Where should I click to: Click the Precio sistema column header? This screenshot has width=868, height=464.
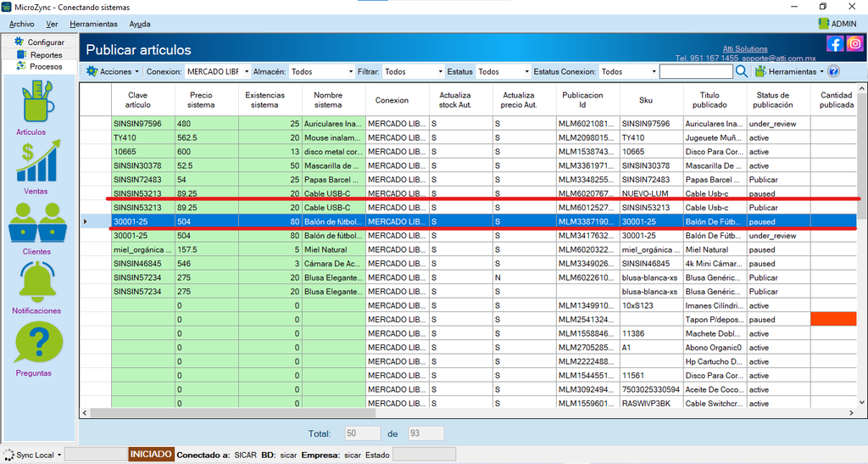coord(207,99)
